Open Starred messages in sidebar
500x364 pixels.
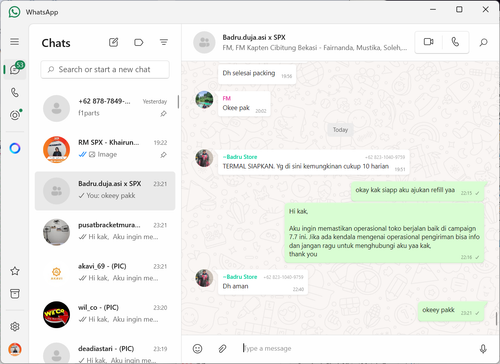pyautogui.click(x=15, y=271)
